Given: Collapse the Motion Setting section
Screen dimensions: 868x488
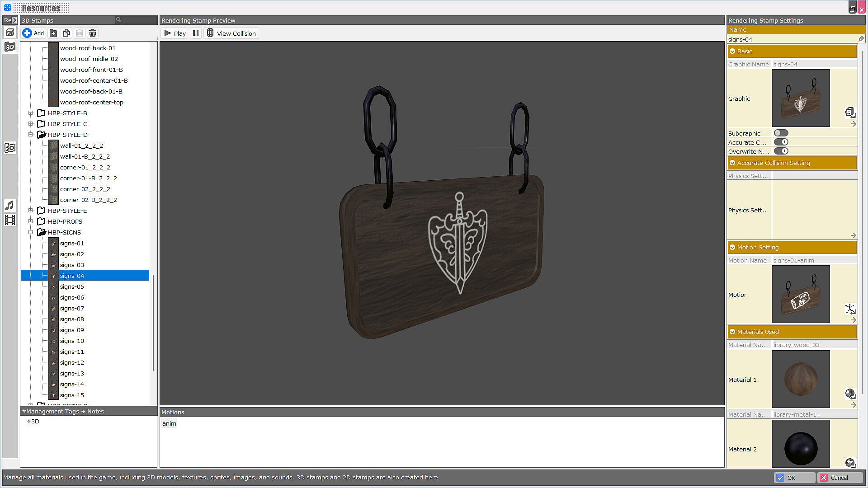Looking at the screenshot, I should pyautogui.click(x=732, y=247).
